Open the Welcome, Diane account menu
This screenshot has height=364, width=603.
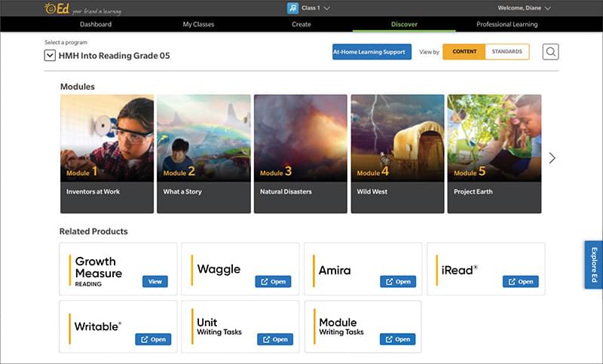(x=524, y=8)
